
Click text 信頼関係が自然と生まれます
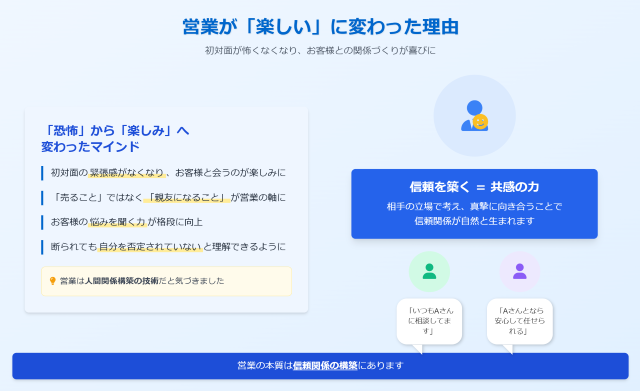pyautogui.click(x=474, y=221)
